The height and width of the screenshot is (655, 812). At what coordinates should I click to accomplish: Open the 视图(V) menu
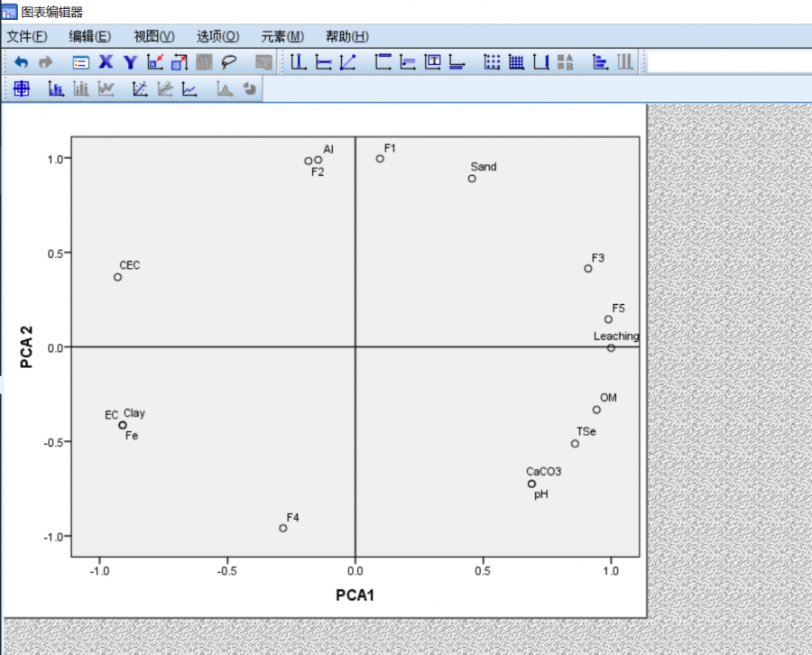coord(154,37)
